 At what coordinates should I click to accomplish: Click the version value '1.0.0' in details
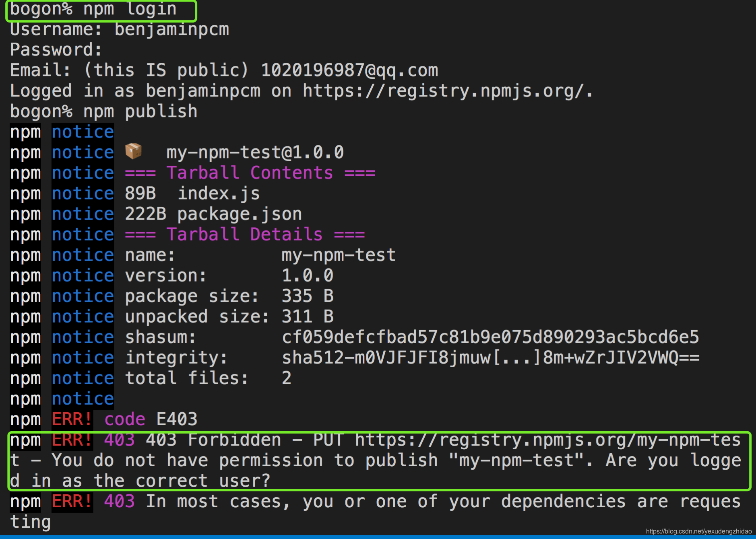pos(308,276)
